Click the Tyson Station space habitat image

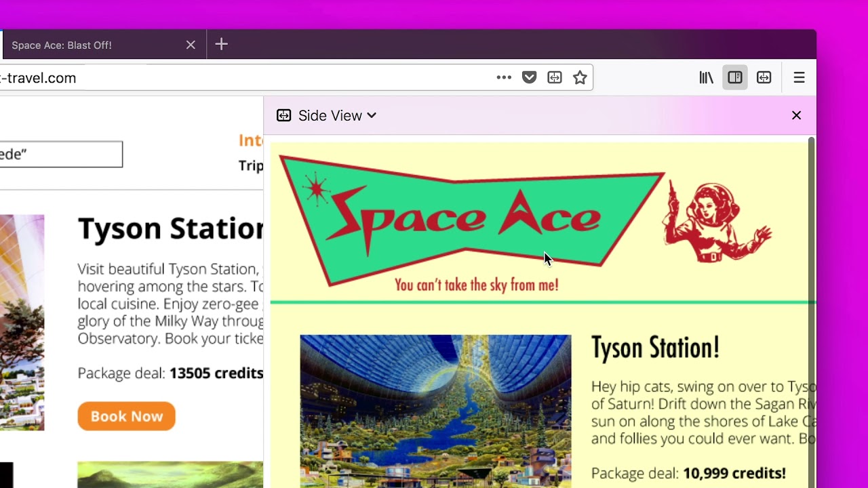(435, 411)
